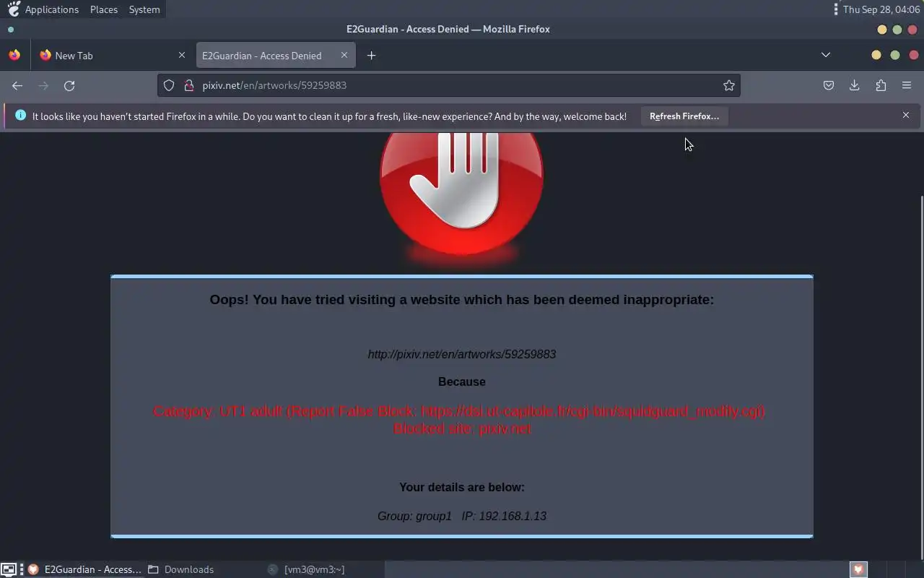Open a new tab with the plus button
Viewport: 924px width, 578px height.
pyautogui.click(x=371, y=56)
